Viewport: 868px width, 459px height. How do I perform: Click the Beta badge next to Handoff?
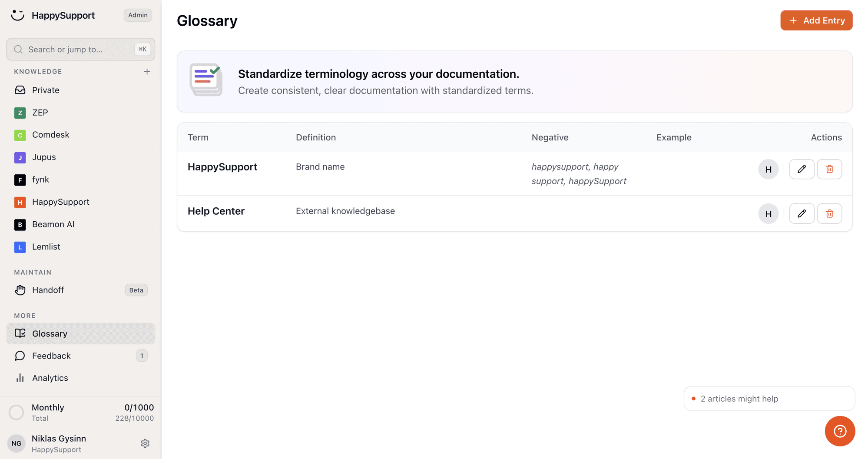[136, 290]
